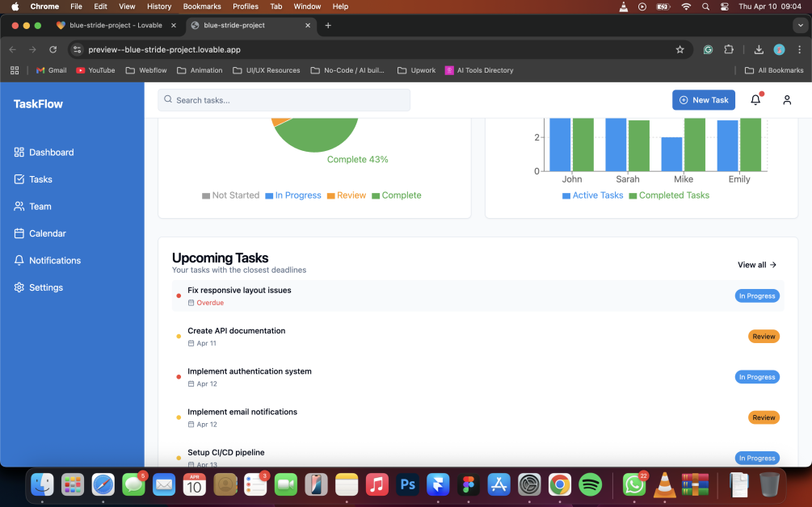Switch to the Lovable browser tab
This screenshot has width=812, height=507.
(x=116, y=25)
